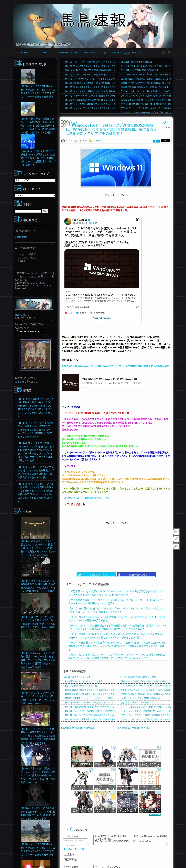Click Follow in embedded tweet
Screen dimensions: 186x868
tap(93, 223)
